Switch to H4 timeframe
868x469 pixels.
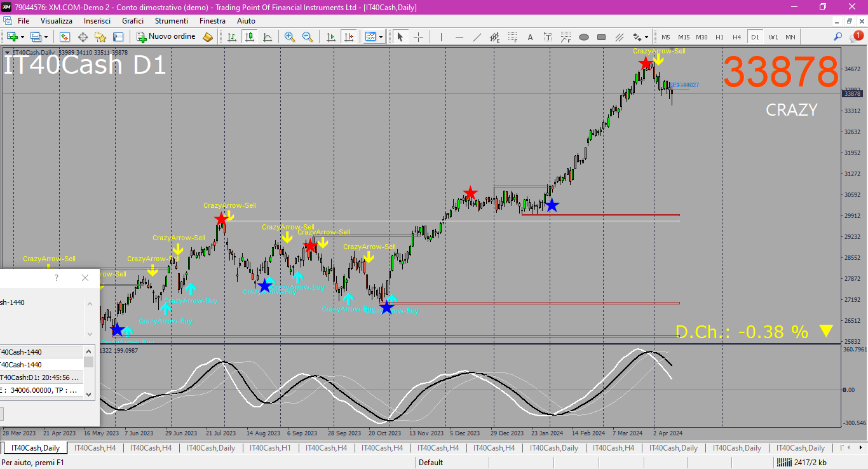[x=737, y=37]
